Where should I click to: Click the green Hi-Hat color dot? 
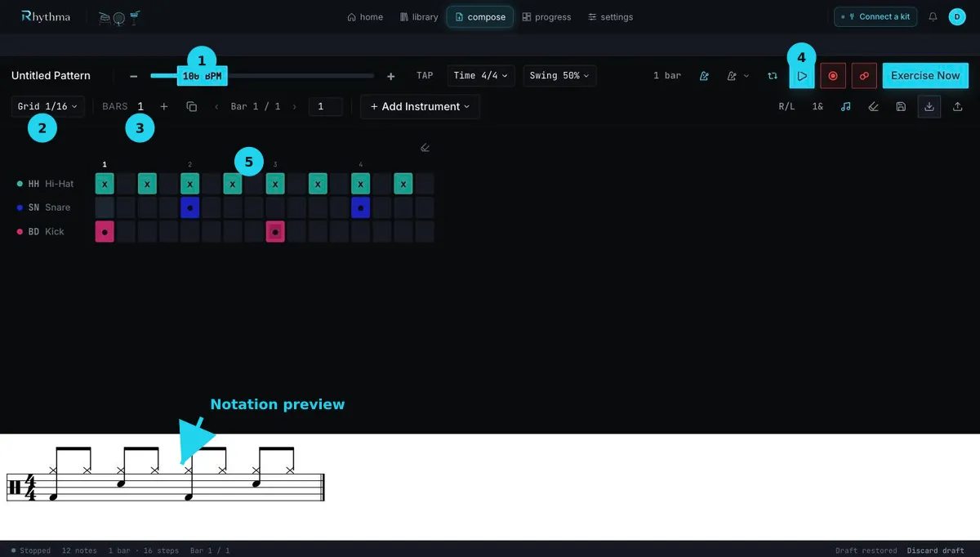click(20, 184)
